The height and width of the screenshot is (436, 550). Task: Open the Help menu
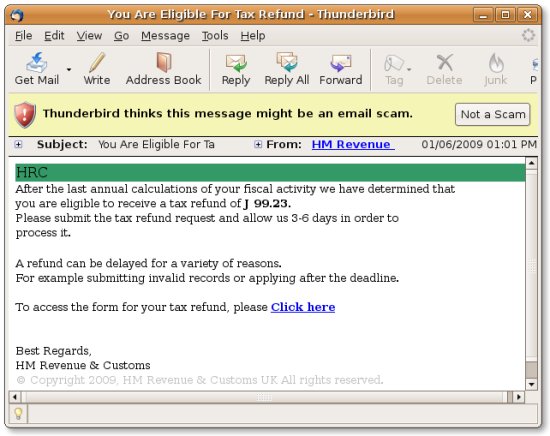coord(253,35)
